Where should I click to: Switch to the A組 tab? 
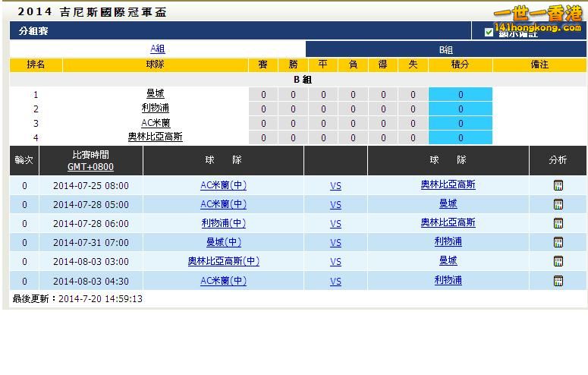[x=157, y=49]
